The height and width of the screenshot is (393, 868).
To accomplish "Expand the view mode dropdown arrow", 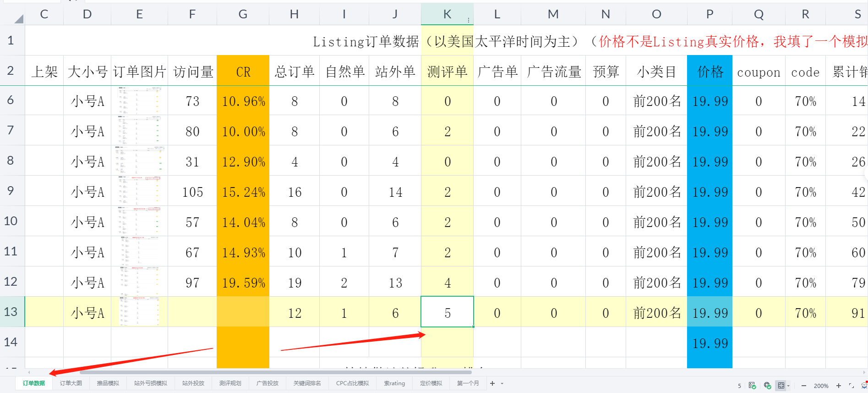I will (x=788, y=386).
